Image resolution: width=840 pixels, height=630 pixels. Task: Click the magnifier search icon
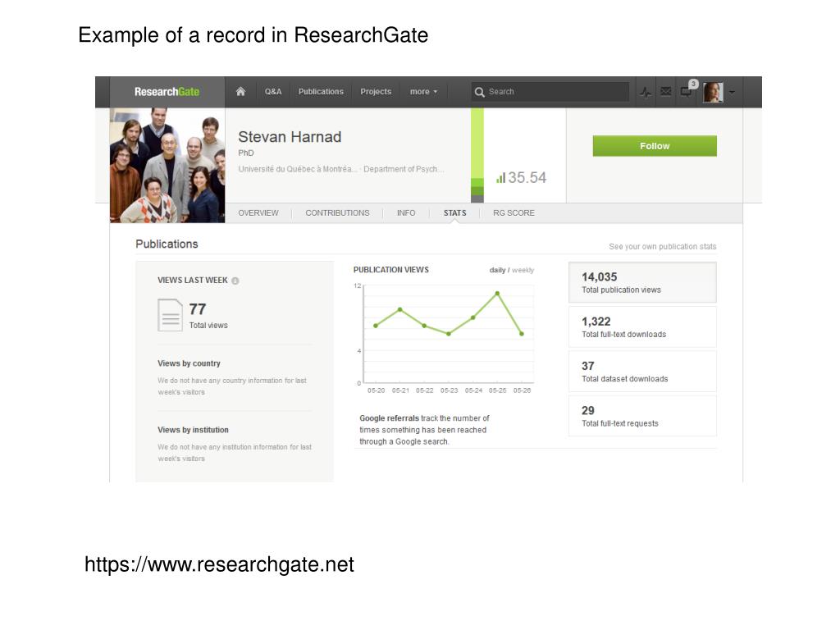(479, 92)
